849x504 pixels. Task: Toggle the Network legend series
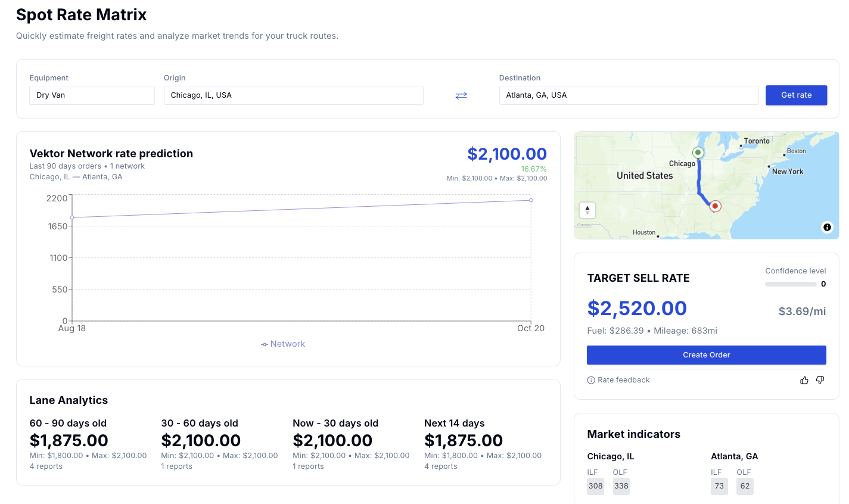click(283, 344)
